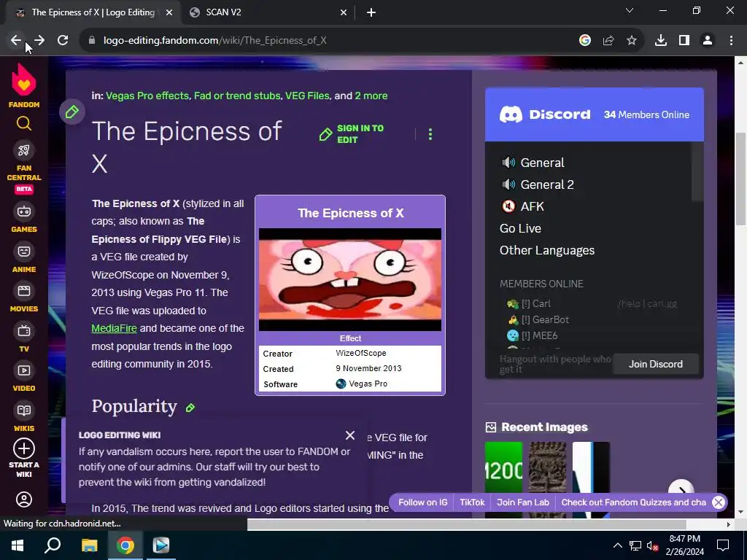Open the Games sidebar section

point(24,219)
